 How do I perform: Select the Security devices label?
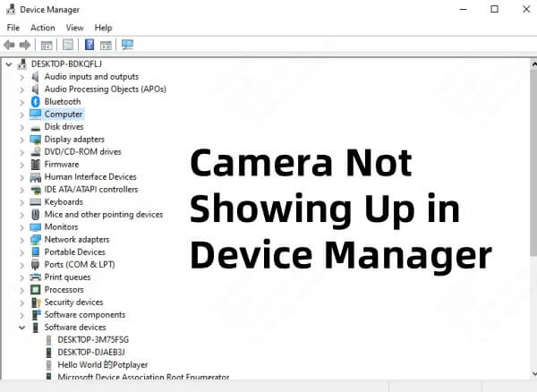pyautogui.click(x=73, y=303)
